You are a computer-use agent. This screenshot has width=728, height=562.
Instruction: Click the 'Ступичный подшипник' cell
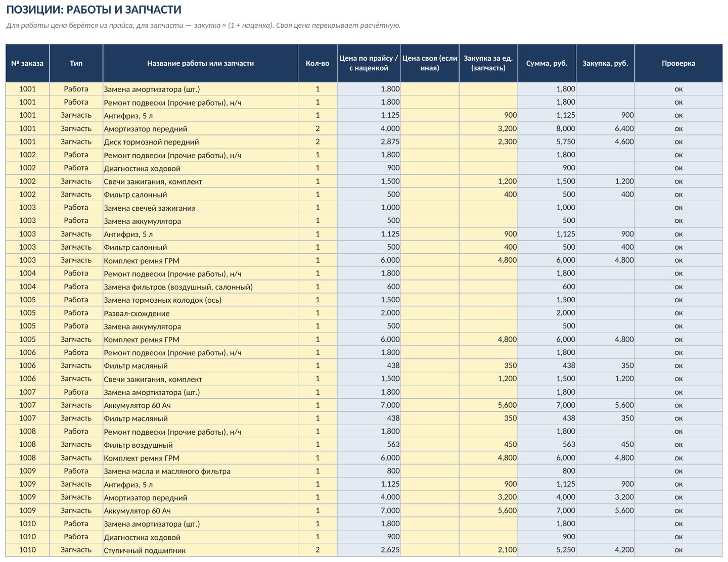[200, 550]
